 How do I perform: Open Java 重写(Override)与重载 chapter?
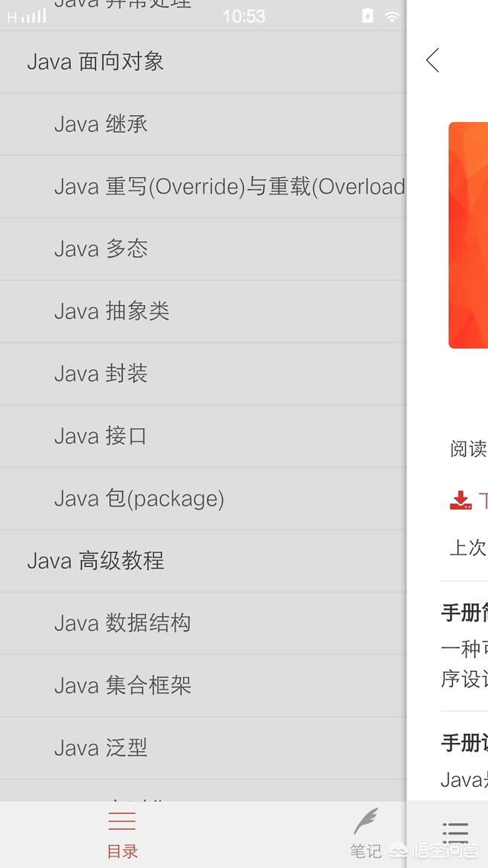(203, 187)
